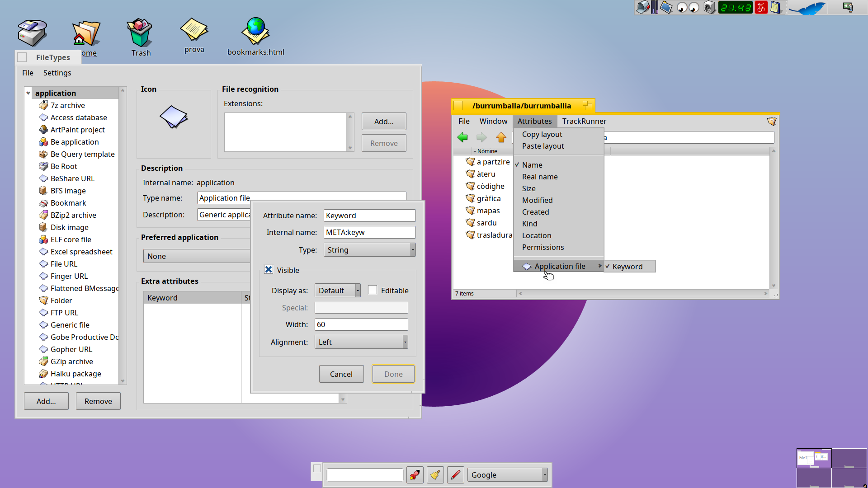Click the broom clear icon in search bar
868x488 pixels.
pyautogui.click(x=435, y=475)
